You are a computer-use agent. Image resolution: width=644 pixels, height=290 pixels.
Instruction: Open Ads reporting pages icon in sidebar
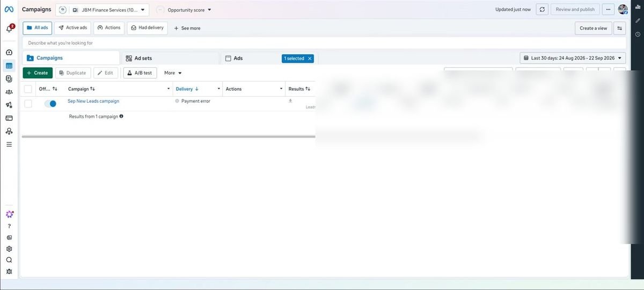(9, 79)
